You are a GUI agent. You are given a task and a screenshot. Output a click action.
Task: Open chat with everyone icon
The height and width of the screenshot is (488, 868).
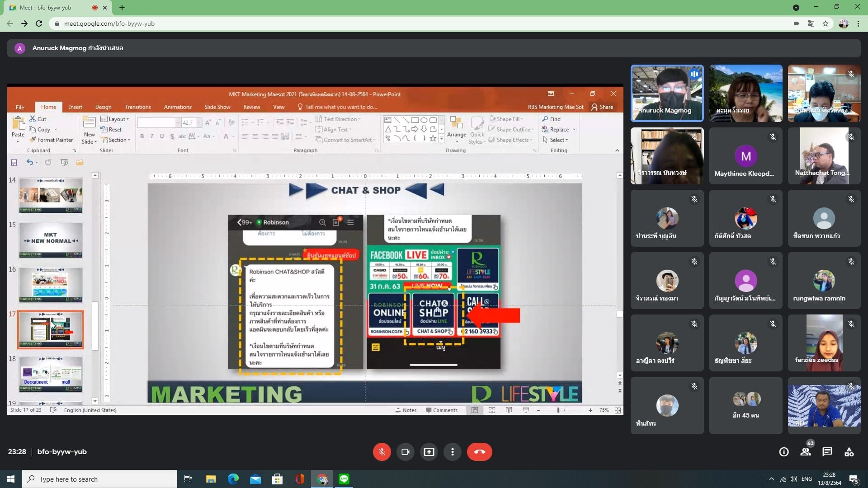[827, 452]
